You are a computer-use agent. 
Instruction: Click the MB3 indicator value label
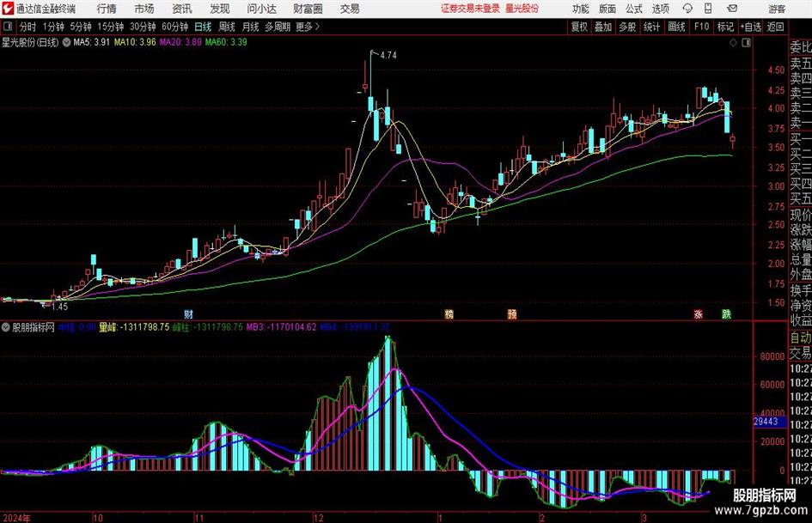coord(281,327)
